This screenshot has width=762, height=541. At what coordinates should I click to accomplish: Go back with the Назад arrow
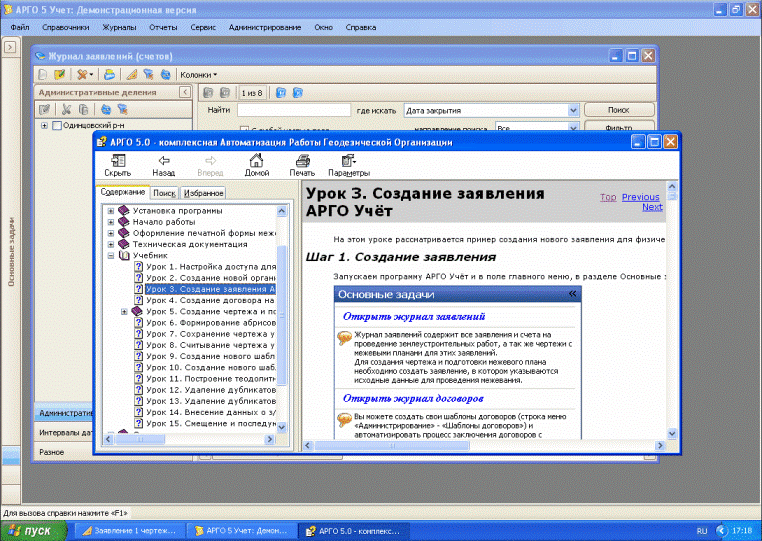164,160
